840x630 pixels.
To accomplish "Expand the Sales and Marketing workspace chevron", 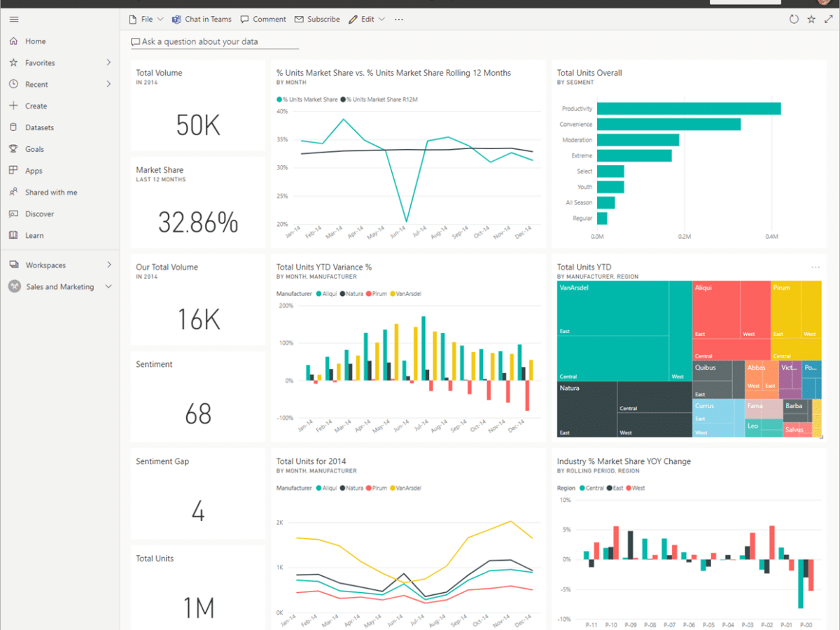I will point(108,287).
